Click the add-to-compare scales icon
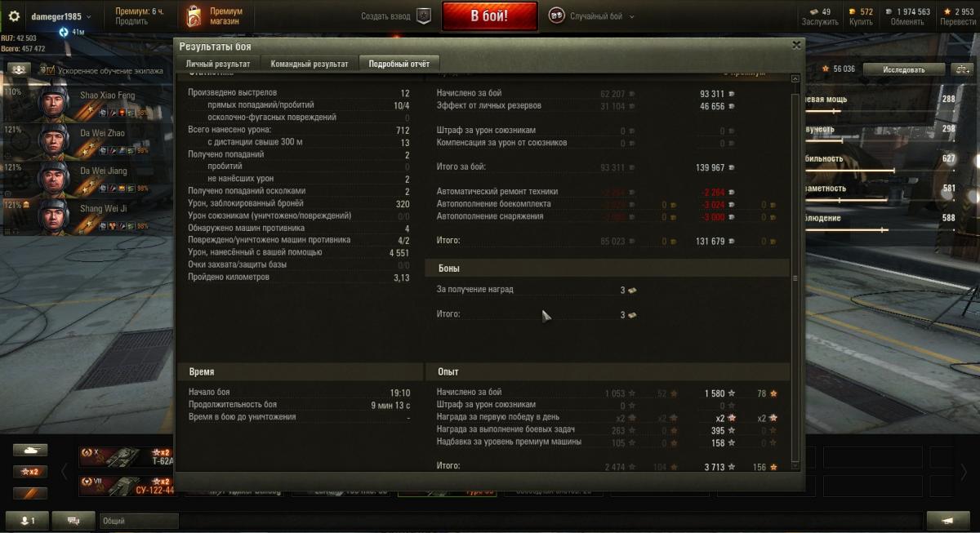 pyautogui.click(x=961, y=69)
